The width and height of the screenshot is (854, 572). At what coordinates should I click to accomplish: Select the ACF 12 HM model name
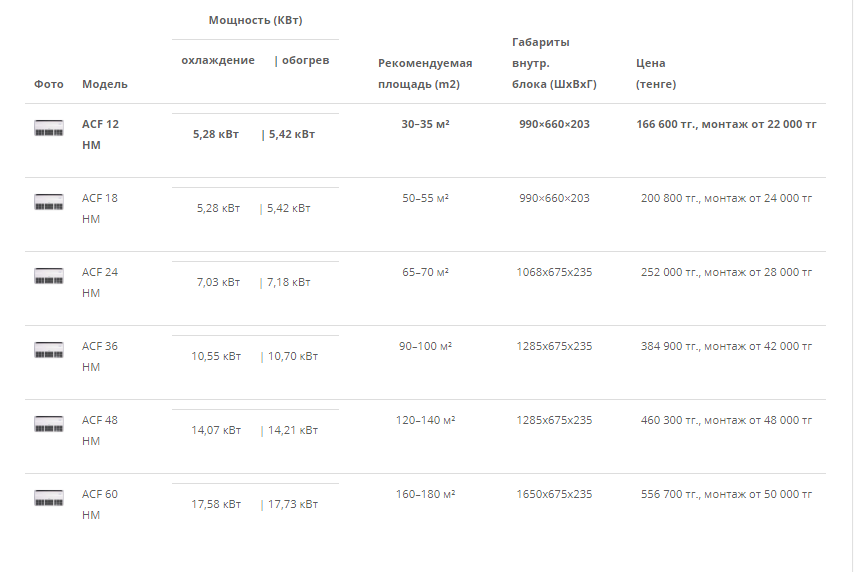(x=100, y=134)
